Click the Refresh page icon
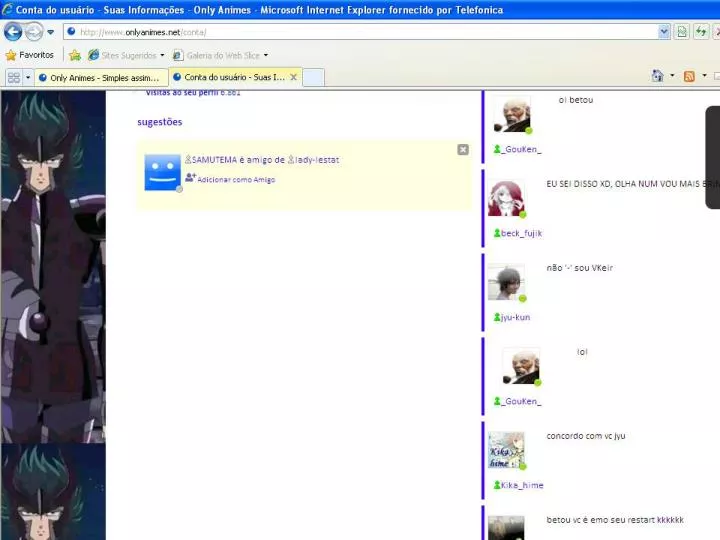720x540 pixels. coord(701,32)
